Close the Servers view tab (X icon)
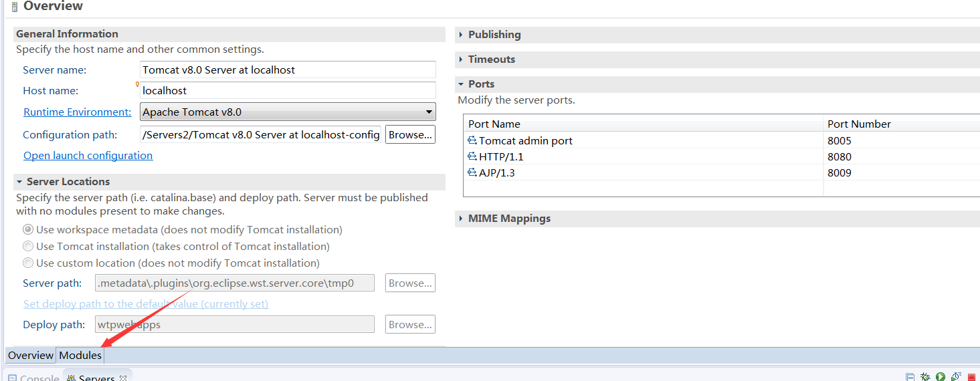This screenshot has height=381, width=980. tap(123, 378)
